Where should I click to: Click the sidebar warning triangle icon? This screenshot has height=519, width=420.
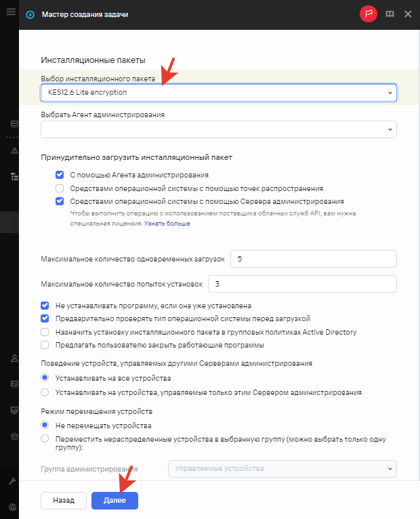point(14,150)
